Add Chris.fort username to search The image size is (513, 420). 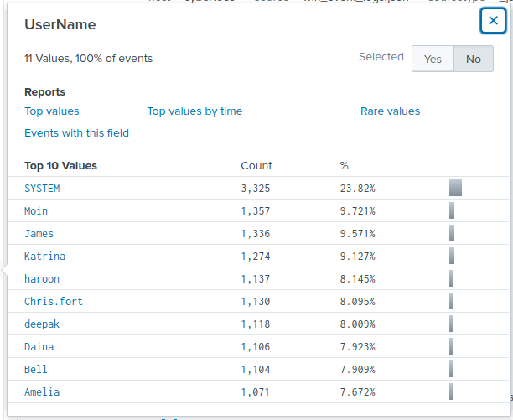[x=54, y=302]
